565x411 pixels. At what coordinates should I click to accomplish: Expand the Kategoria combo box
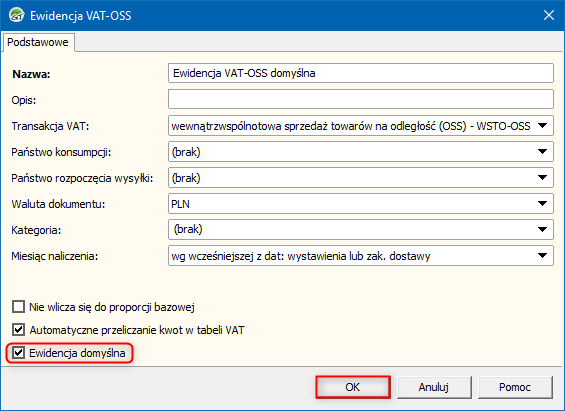[542, 229]
